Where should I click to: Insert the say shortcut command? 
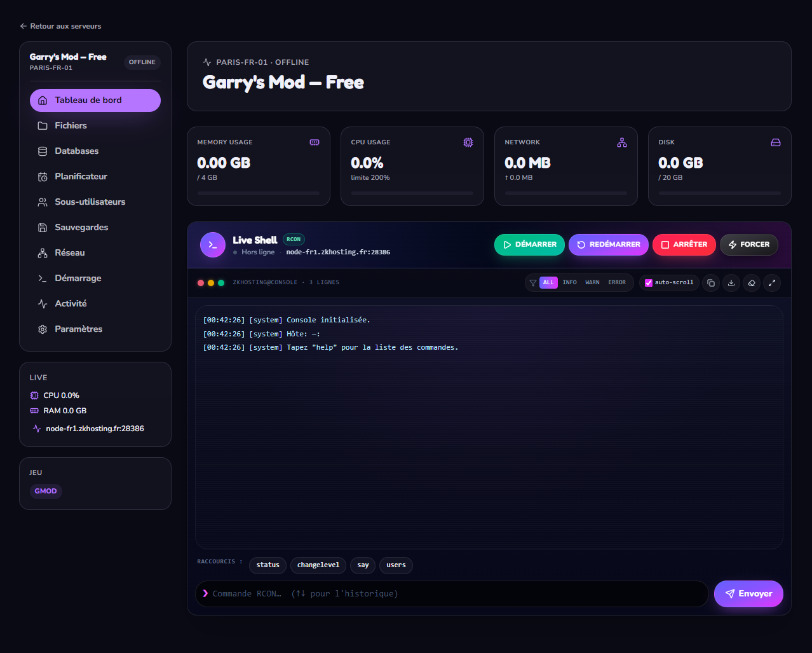363,565
